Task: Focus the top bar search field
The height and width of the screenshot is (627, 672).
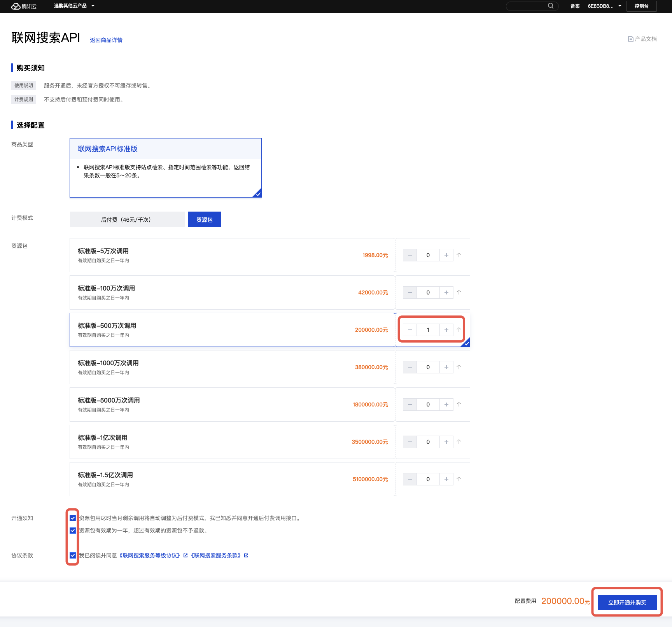Action: (x=532, y=6)
